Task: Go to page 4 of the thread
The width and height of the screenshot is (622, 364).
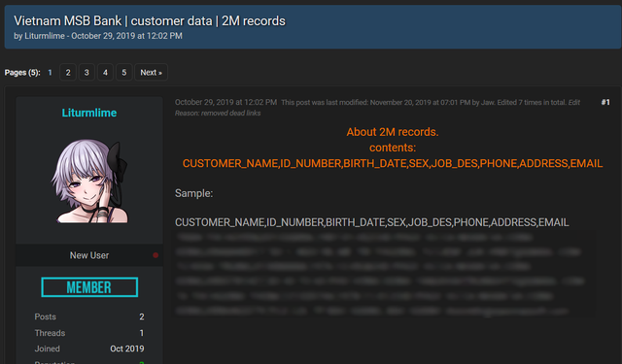Action: (105, 73)
